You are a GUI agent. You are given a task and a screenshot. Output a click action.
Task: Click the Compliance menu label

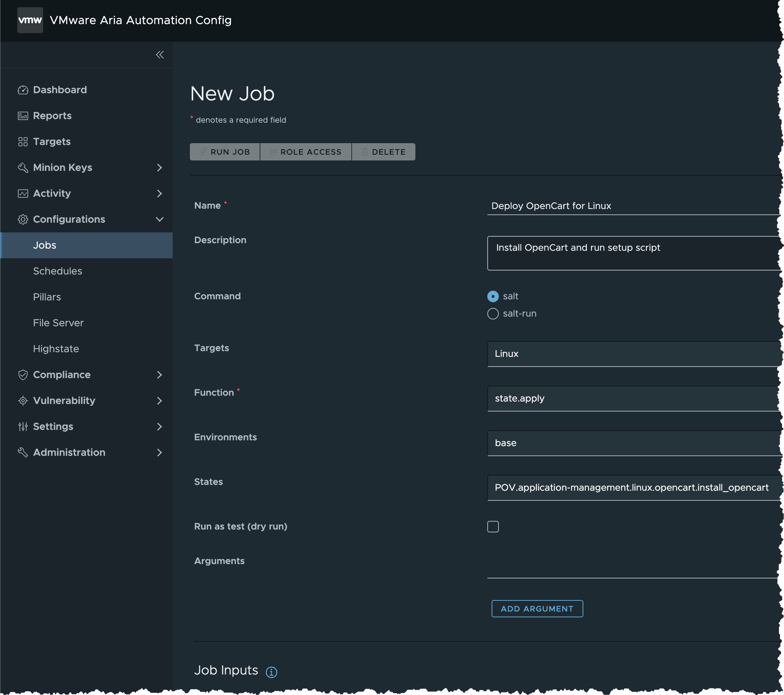click(x=62, y=375)
